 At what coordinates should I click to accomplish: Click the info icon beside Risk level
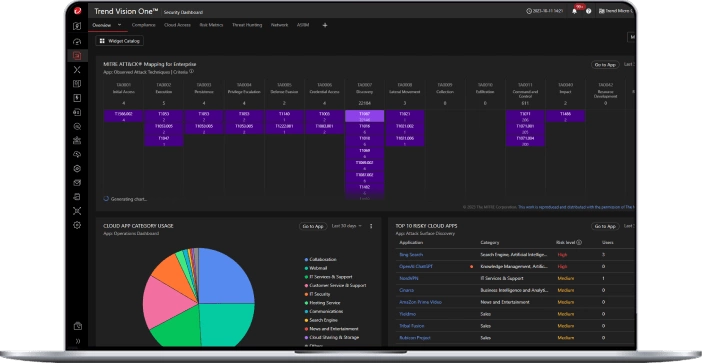(x=579, y=243)
